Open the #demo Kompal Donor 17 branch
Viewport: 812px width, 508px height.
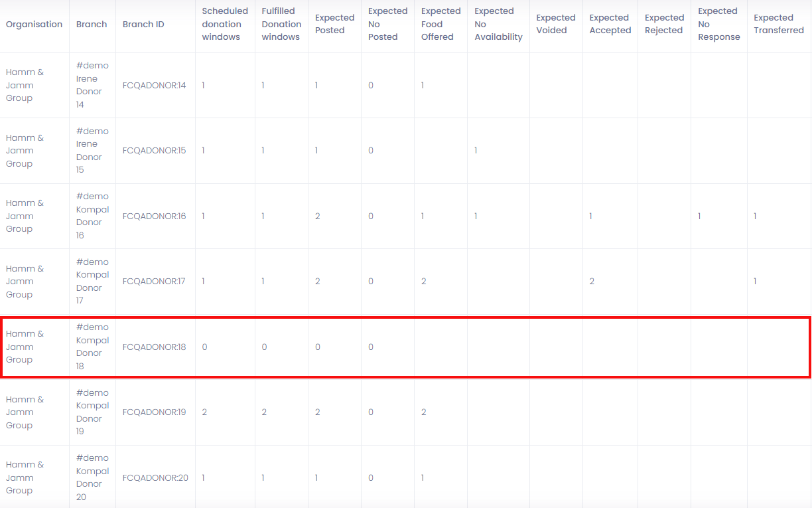click(x=92, y=282)
